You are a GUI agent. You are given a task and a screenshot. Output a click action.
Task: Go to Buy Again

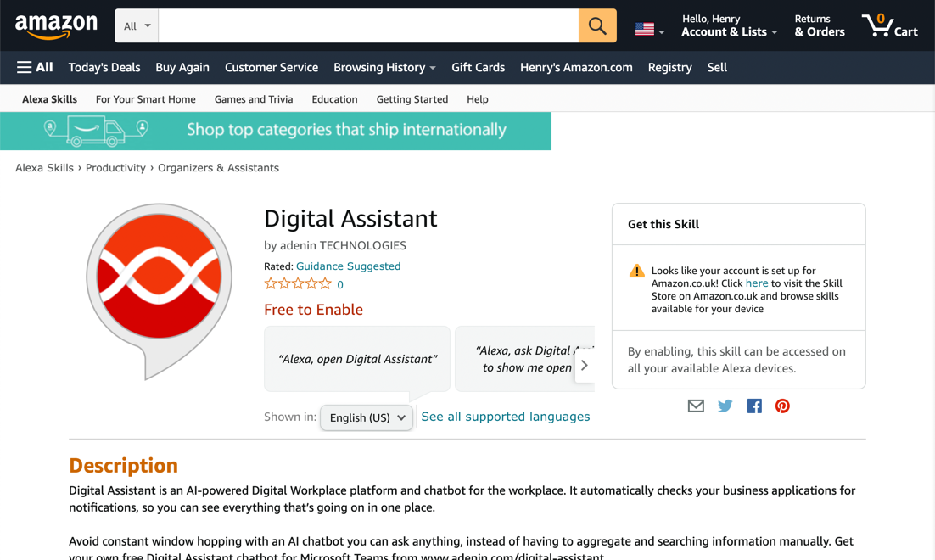(182, 67)
